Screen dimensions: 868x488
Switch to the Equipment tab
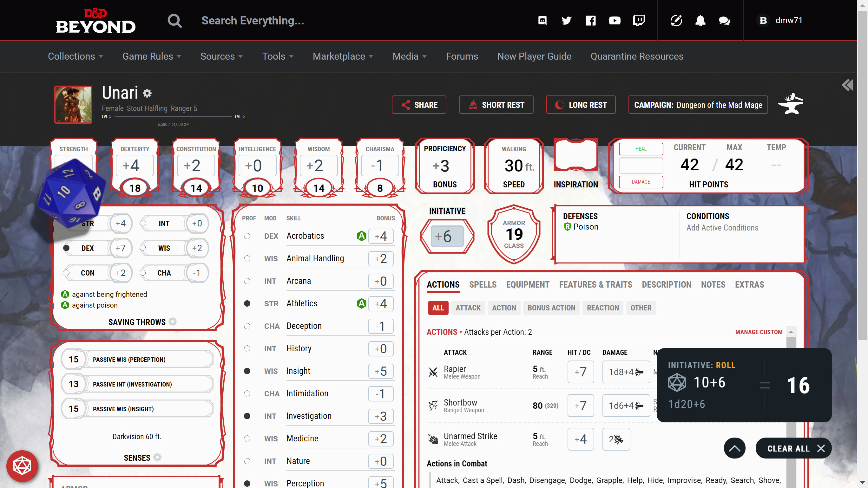tap(528, 285)
